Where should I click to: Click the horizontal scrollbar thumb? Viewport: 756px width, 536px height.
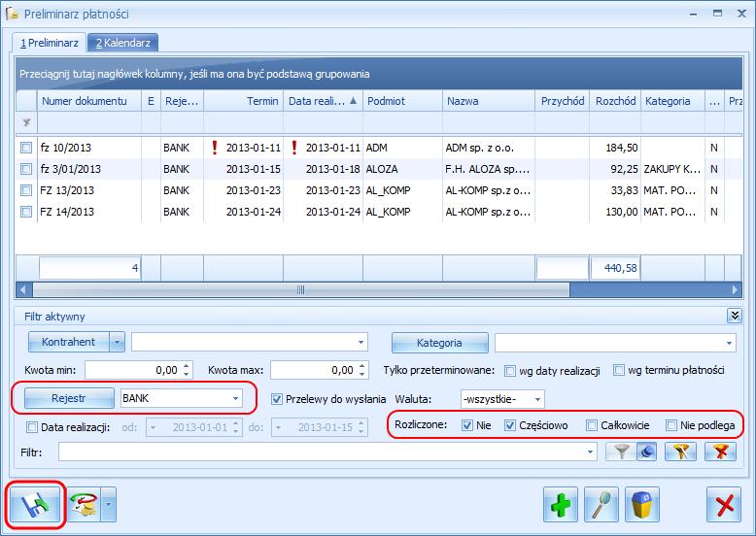[x=301, y=290]
